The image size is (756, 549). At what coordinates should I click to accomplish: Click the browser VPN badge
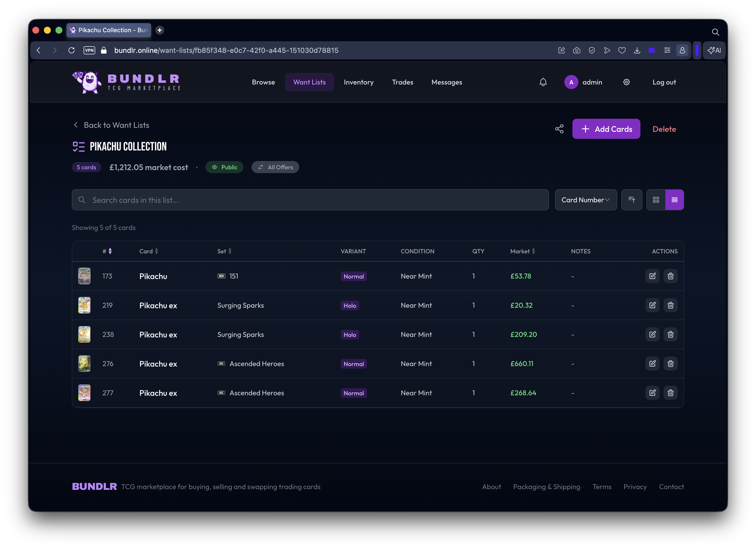click(89, 50)
